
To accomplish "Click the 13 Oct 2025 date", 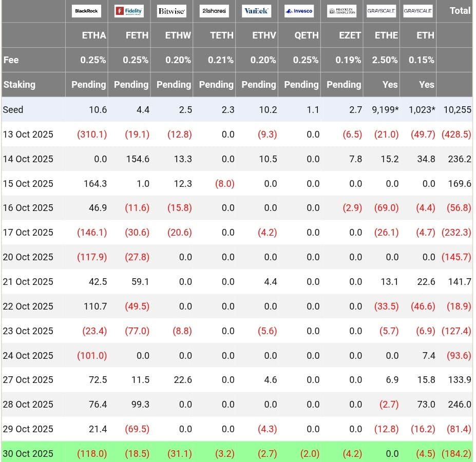I will (x=28, y=134).
